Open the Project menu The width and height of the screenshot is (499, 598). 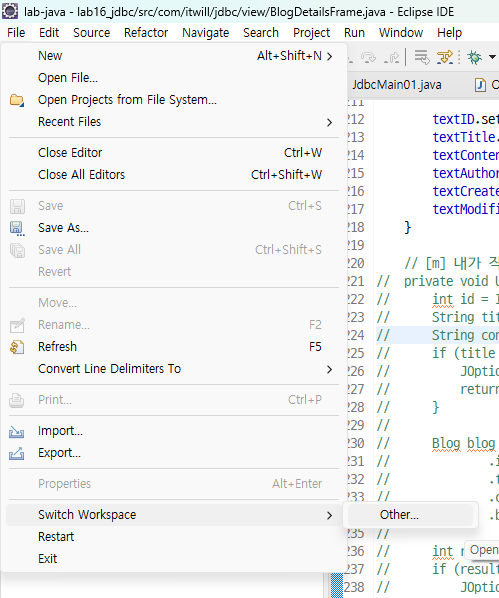click(311, 33)
